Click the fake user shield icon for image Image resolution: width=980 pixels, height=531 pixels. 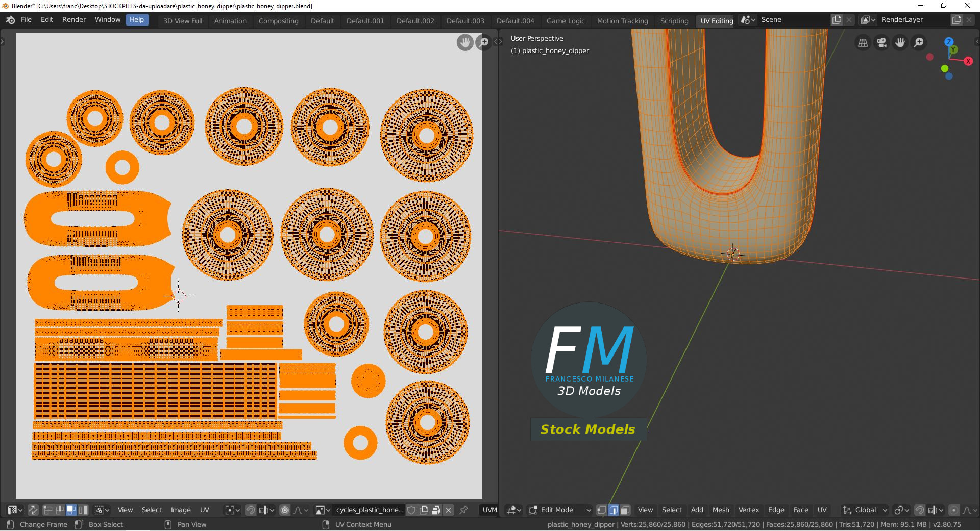click(411, 510)
